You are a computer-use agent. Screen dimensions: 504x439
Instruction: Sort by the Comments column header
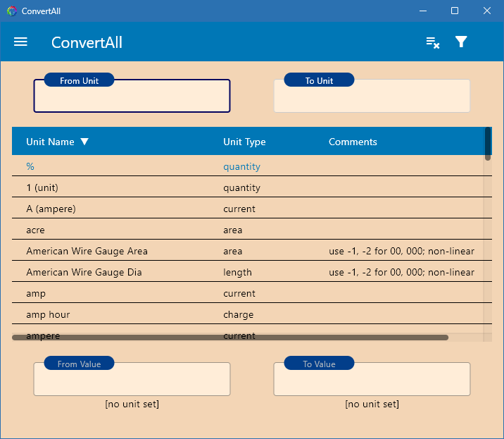(x=353, y=142)
